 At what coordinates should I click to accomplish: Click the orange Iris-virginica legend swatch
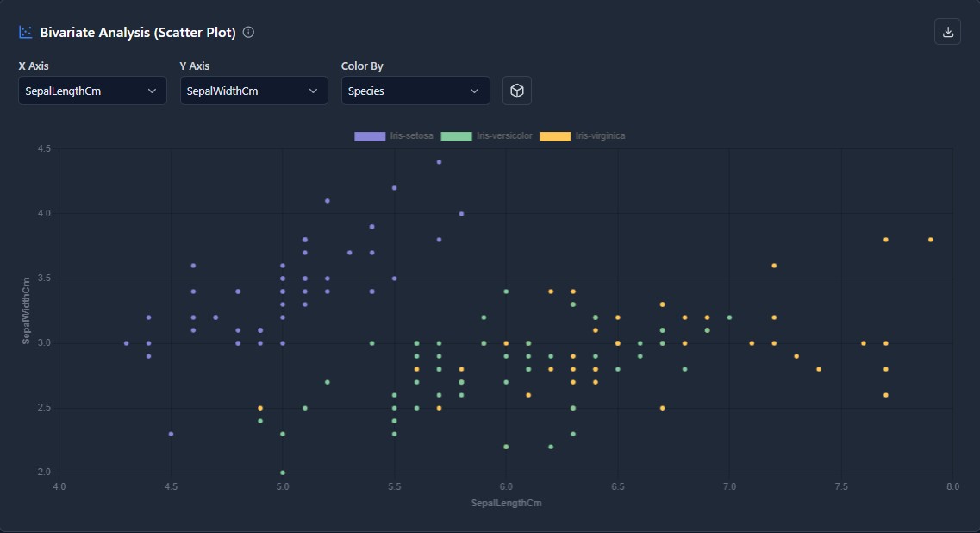[555, 136]
